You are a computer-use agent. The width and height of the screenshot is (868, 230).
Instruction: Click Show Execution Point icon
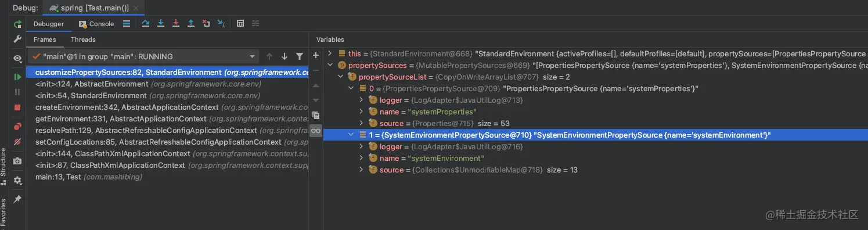coord(127,24)
